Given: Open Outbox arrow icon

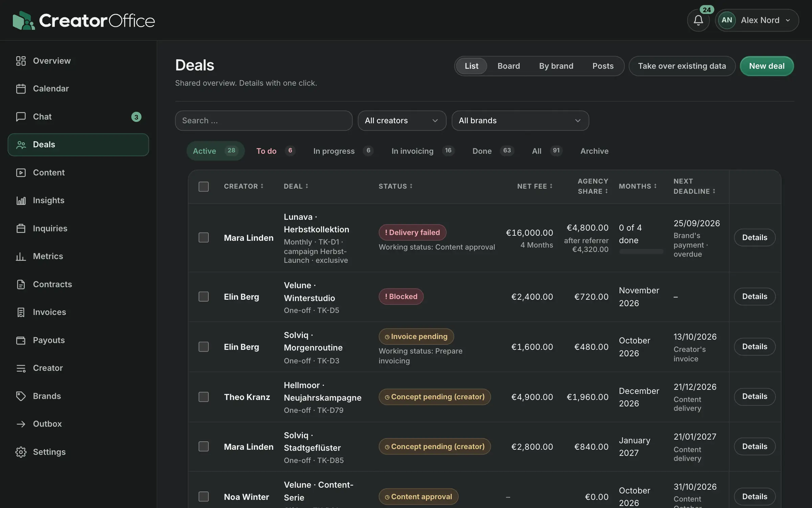Looking at the screenshot, I should point(21,424).
